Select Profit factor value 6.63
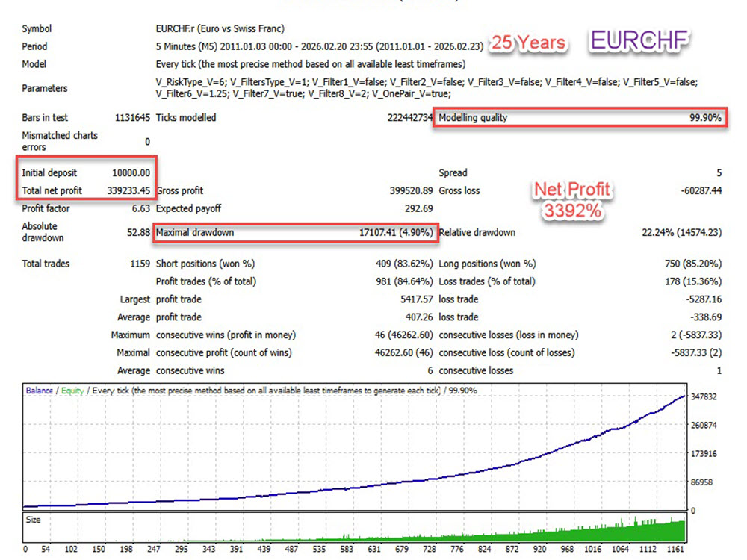 pyautogui.click(x=141, y=208)
